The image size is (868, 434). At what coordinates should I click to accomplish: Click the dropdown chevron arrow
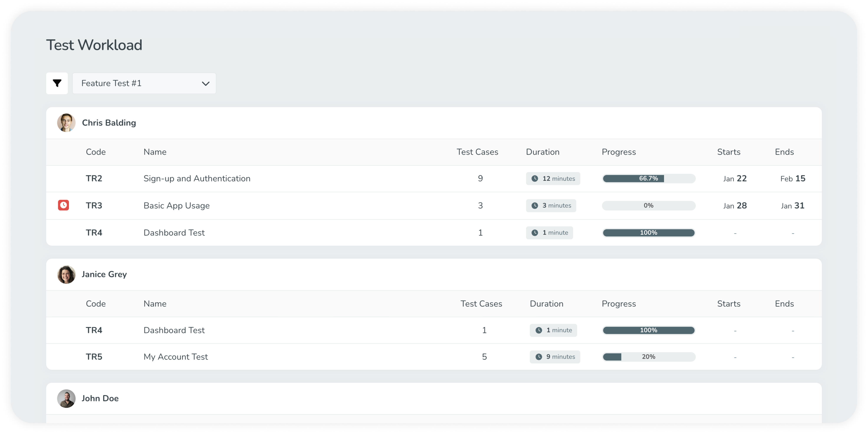(205, 84)
